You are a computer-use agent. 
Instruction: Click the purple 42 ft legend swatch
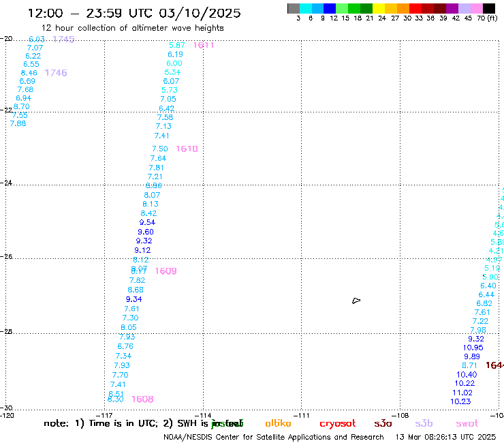click(x=452, y=8)
